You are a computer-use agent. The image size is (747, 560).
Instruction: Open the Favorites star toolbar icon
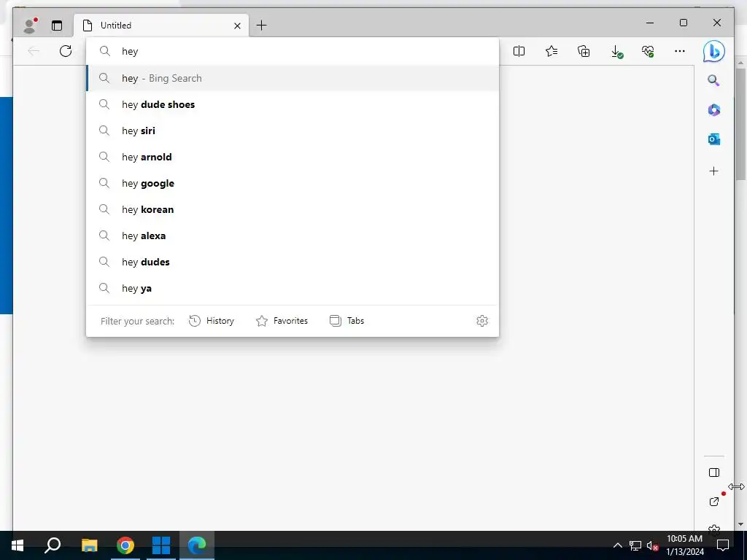(x=551, y=51)
